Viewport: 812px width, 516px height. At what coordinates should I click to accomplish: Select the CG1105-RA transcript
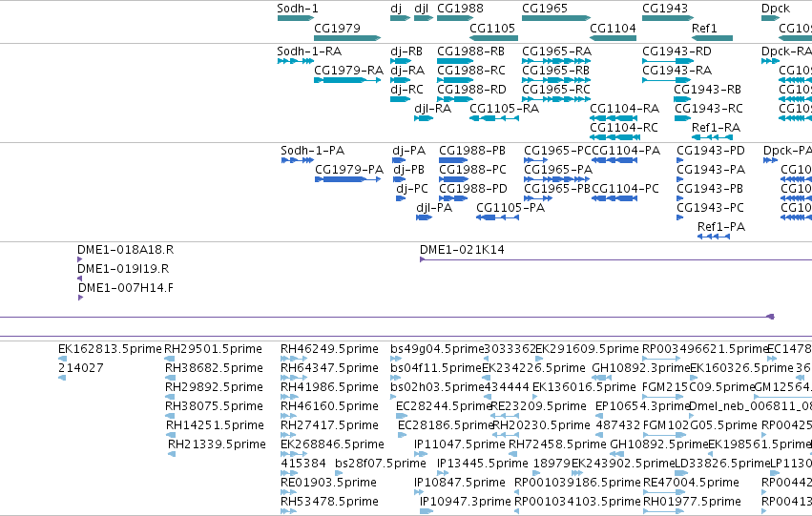494,118
